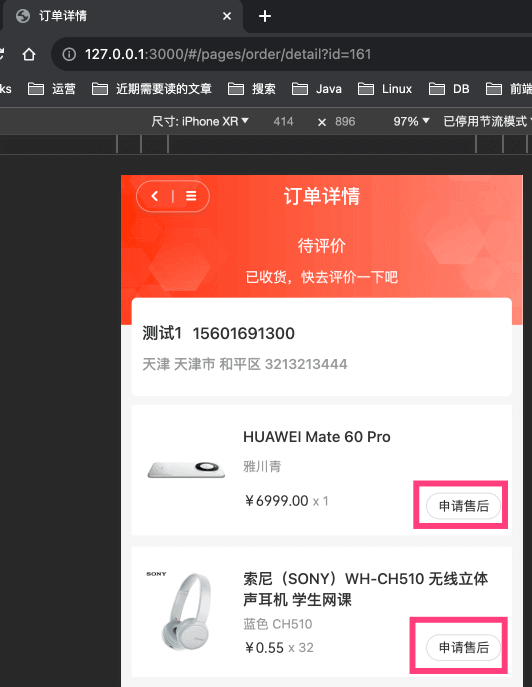Go to the browser home page
532x687 pixels.
click(29, 54)
